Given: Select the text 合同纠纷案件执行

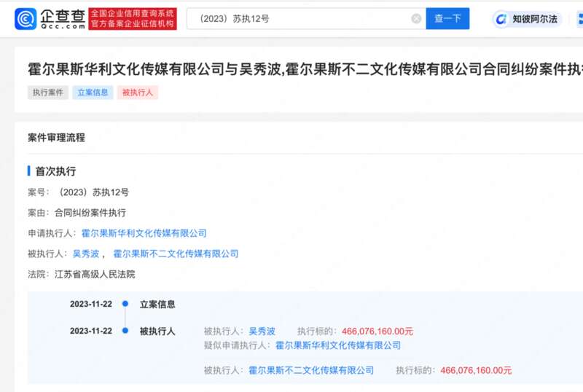Looking at the screenshot, I should coord(90,213).
